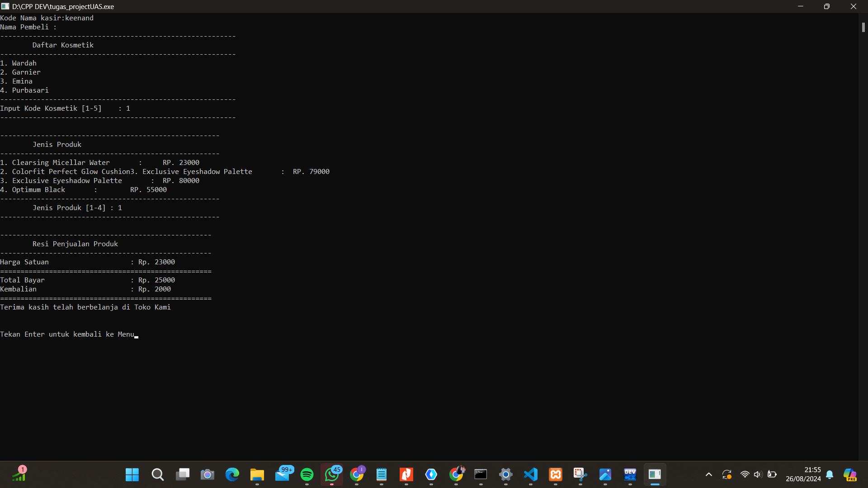Open the volume speaker control
Screen dimensions: 868x488
(758, 474)
